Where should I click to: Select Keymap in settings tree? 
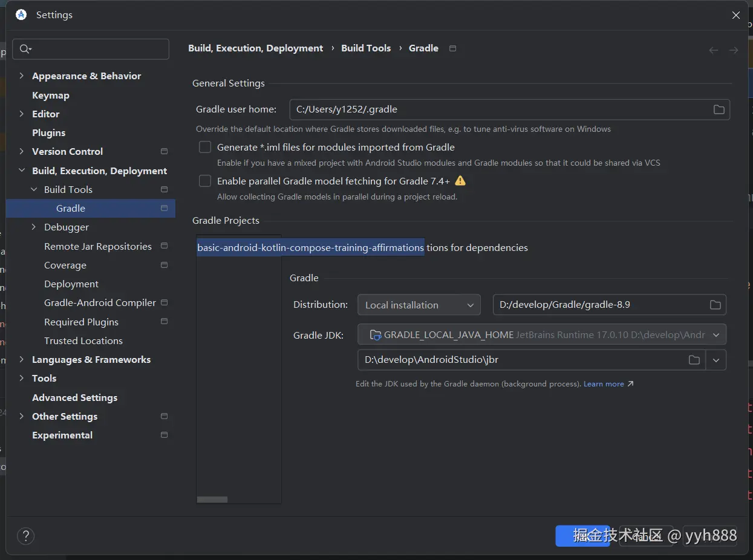pyautogui.click(x=51, y=95)
